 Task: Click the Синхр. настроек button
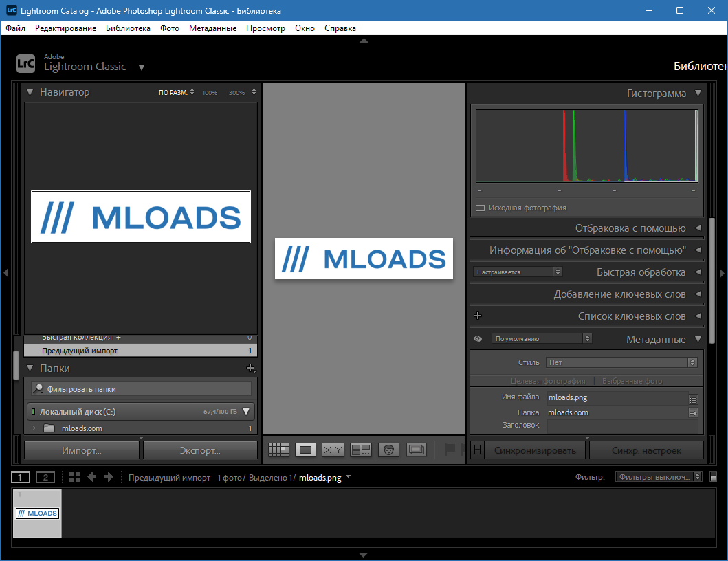tap(646, 450)
